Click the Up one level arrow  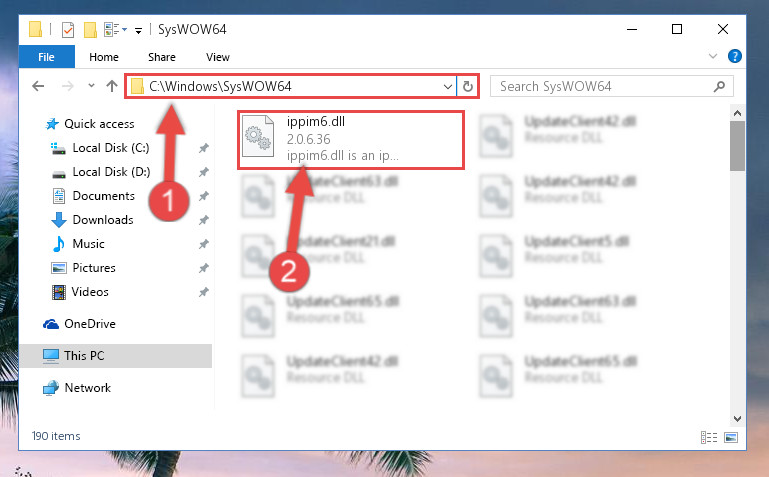pos(112,86)
